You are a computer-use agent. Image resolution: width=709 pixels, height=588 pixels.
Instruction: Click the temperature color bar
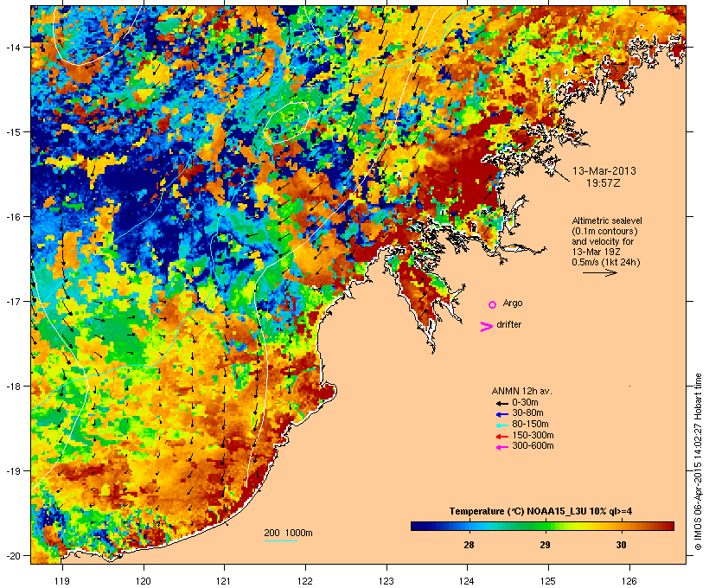tap(542, 526)
